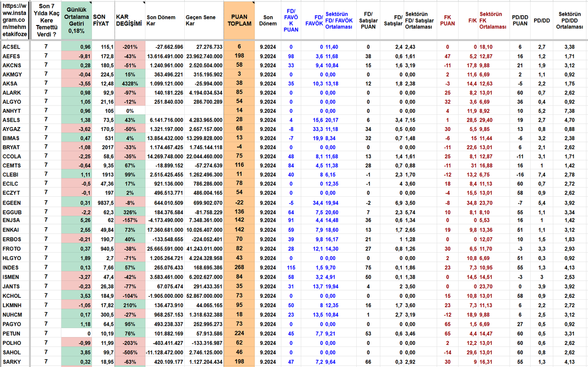The image size is (588, 367).
Task: Select BRYAT puan toplam cell showing -4
Action: point(239,147)
